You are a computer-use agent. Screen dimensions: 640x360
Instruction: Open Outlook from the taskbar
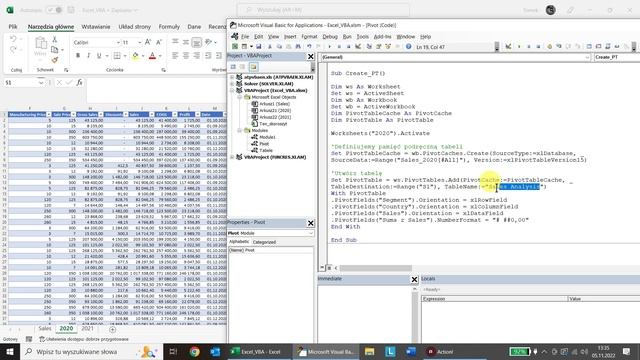click(x=215, y=351)
